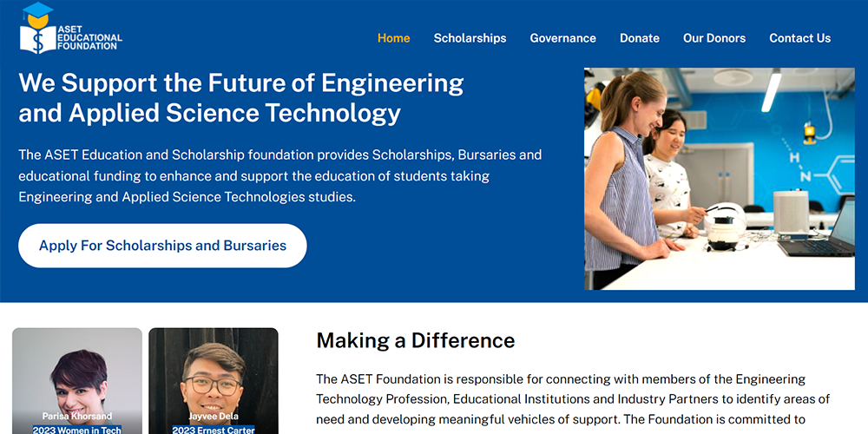
Task: Open the Contact Us page
Action: coord(799,38)
